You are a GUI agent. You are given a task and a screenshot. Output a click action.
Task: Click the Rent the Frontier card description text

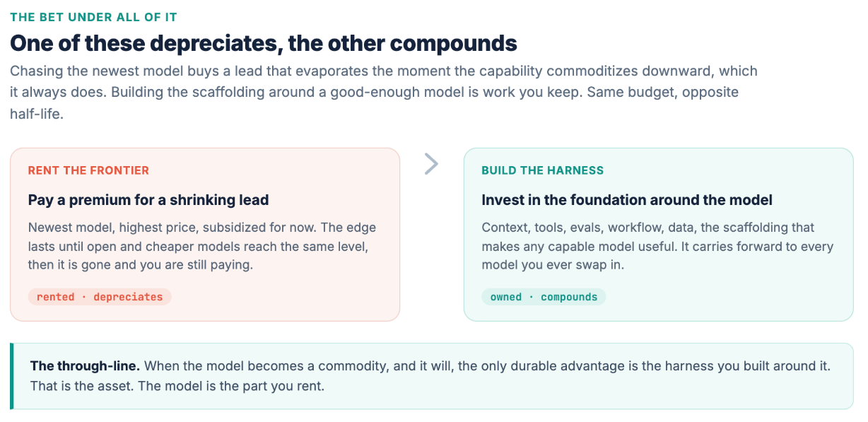[x=202, y=246]
